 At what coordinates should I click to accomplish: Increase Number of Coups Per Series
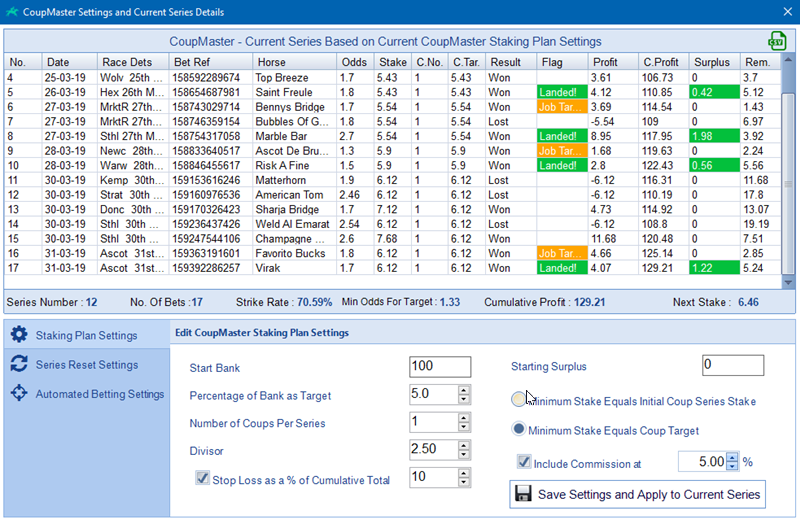pyautogui.click(x=464, y=417)
